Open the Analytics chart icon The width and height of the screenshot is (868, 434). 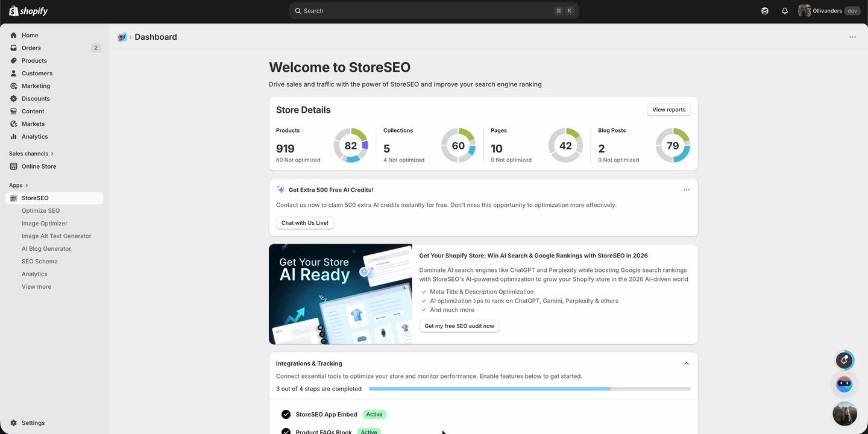tap(13, 136)
